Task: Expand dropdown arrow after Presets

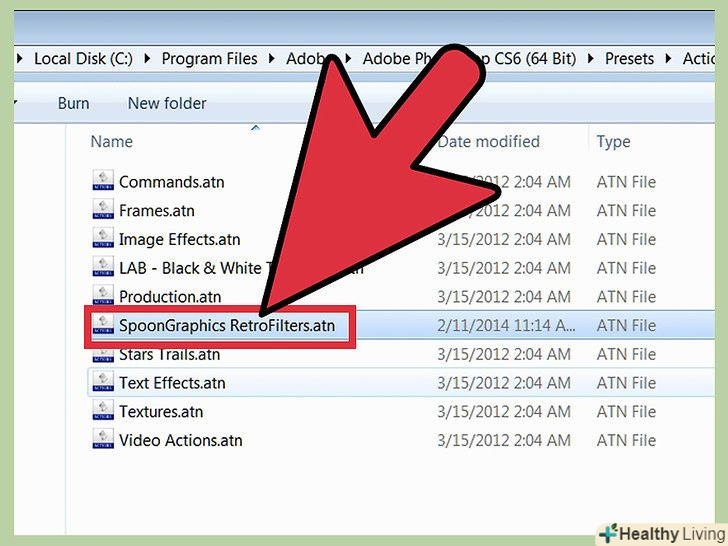Action: pos(668,59)
